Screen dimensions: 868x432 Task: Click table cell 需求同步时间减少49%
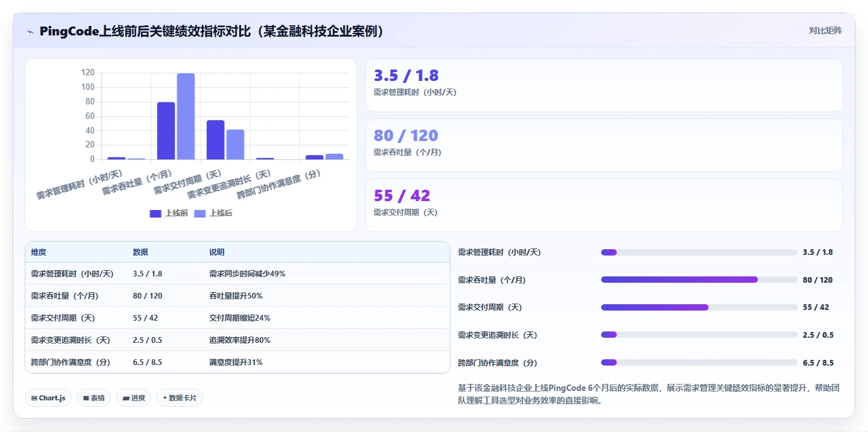pos(247,274)
